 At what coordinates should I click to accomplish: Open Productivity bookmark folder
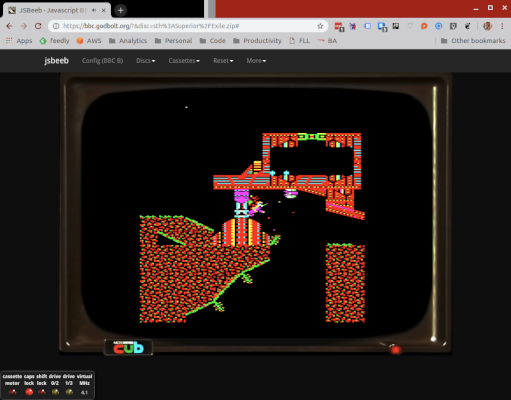pos(257,41)
